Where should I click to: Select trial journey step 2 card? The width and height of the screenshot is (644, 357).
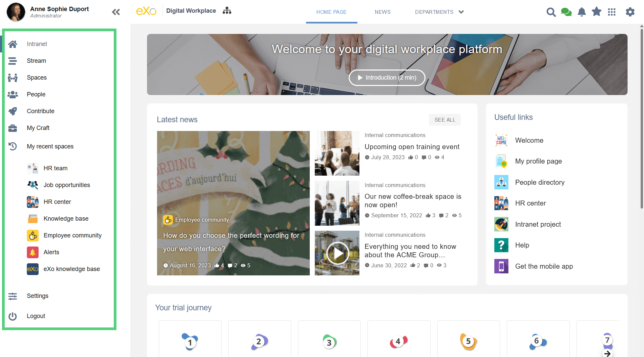(260, 339)
